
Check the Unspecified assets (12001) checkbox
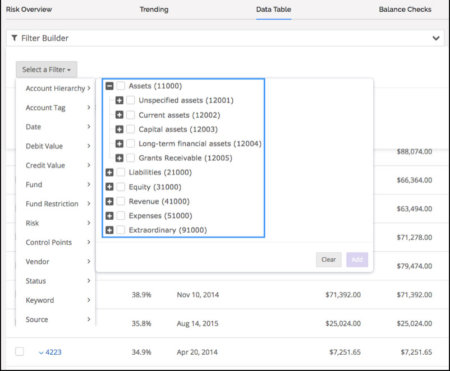(131, 100)
